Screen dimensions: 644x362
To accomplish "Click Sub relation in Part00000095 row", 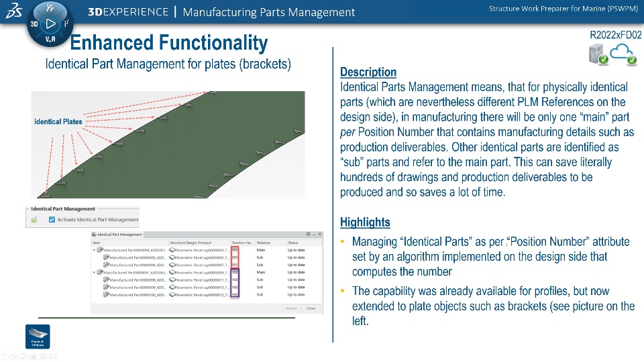I will pos(260,257).
